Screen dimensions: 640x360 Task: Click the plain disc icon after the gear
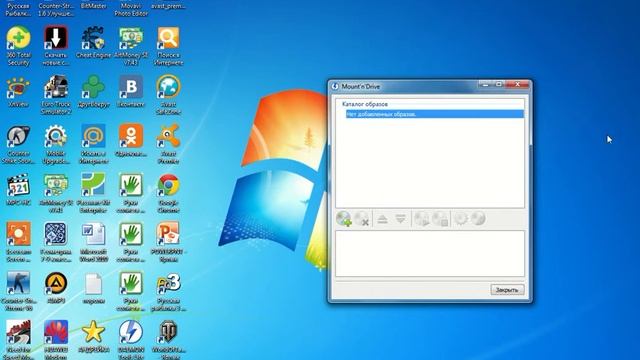478,219
